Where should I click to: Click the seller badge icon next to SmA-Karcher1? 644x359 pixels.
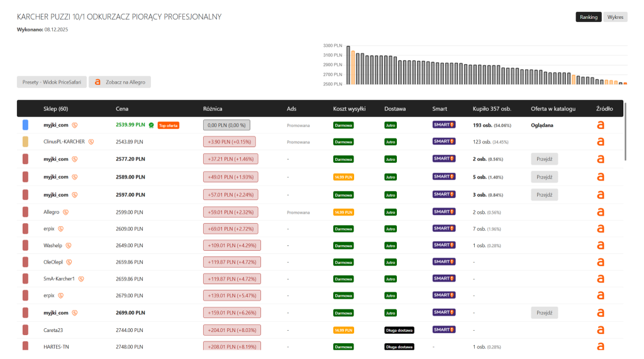(x=81, y=279)
